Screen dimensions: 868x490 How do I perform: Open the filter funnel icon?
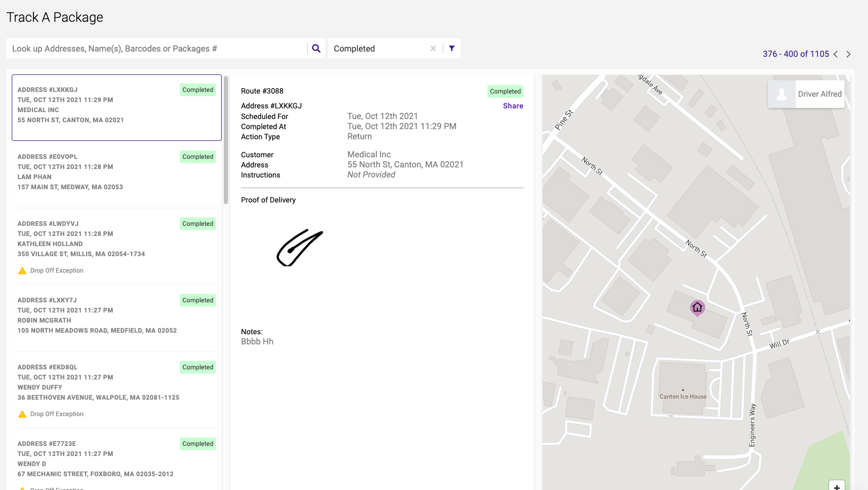pos(452,48)
